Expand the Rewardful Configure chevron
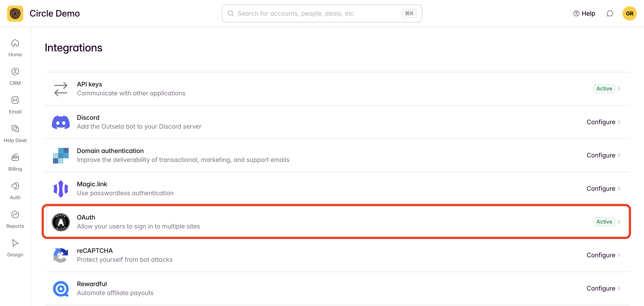The width and height of the screenshot is (644, 306). coord(619,288)
